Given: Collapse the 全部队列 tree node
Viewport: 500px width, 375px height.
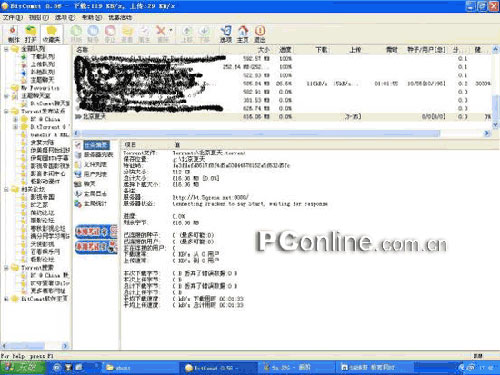Looking at the screenshot, I should [6, 49].
